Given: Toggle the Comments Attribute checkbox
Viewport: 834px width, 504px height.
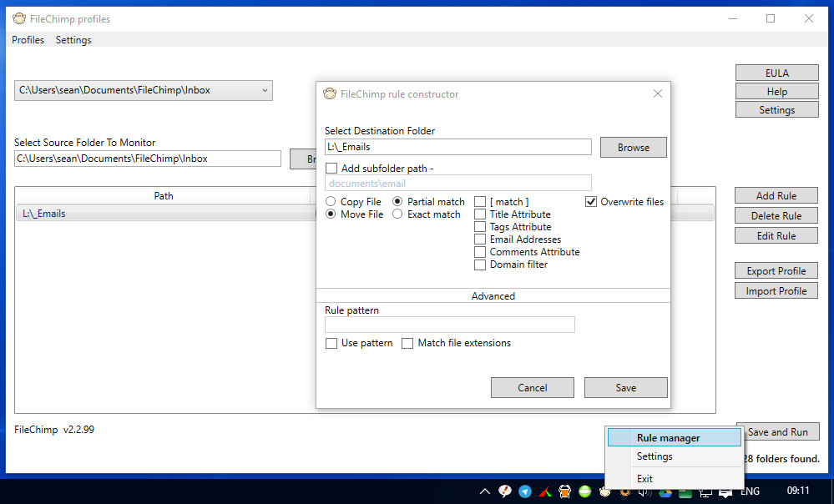Looking at the screenshot, I should coord(480,252).
